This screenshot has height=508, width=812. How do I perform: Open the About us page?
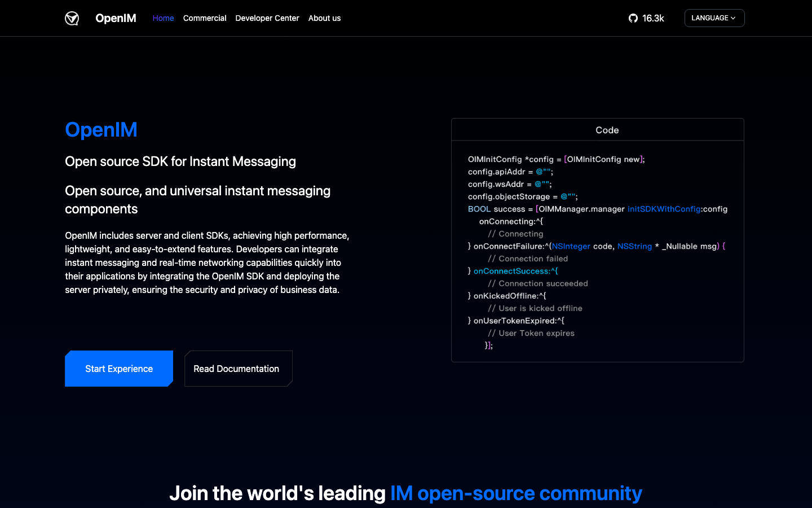pyautogui.click(x=324, y=18)
